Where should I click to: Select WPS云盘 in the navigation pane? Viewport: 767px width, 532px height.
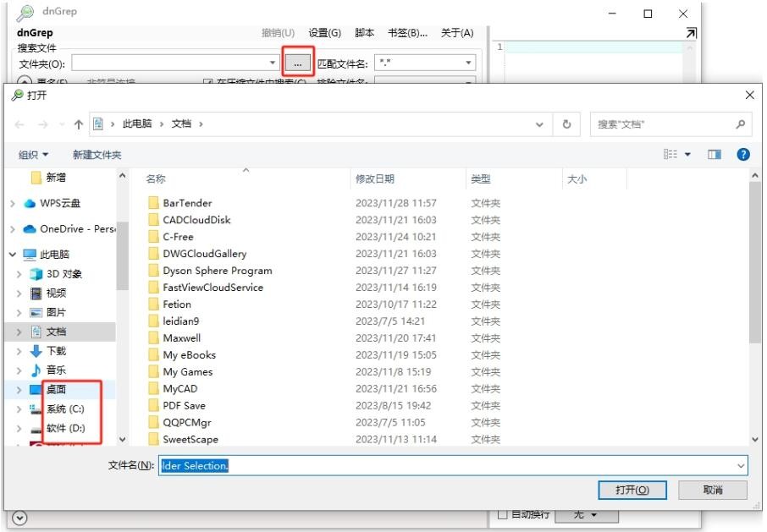pos(60,203)
